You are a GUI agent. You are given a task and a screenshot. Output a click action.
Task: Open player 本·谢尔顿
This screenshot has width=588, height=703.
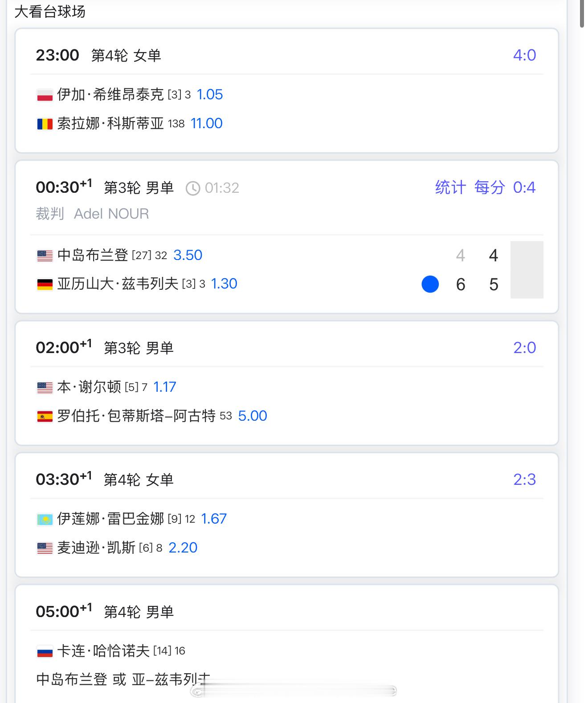(89, 387)
